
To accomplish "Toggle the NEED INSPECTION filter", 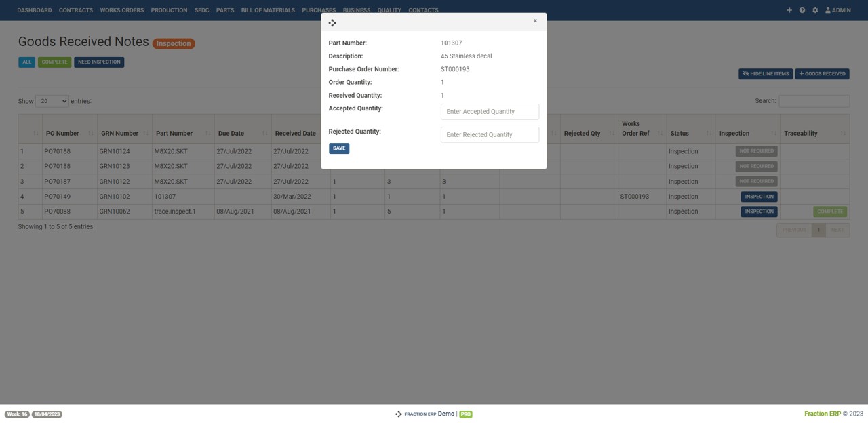I will (x=98, y=62).
